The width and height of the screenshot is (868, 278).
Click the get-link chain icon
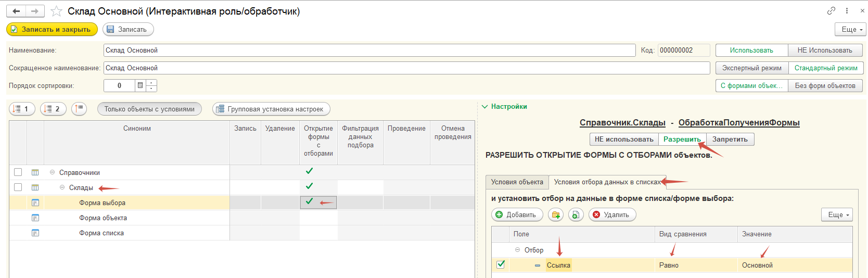click(x=831, y=10)
